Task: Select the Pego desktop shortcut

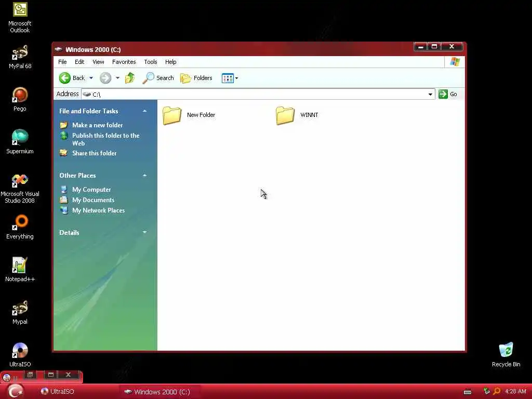Action: pyautogui.click(x=20, y=99)
